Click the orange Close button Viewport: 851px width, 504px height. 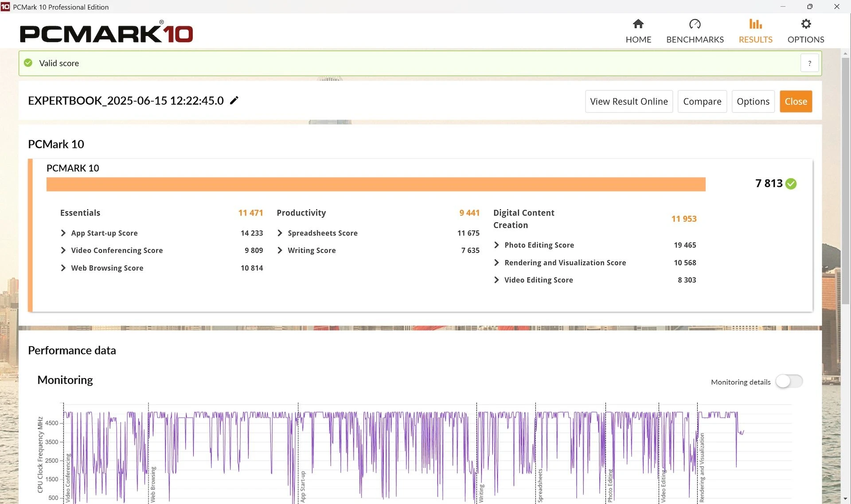[796, 102]
